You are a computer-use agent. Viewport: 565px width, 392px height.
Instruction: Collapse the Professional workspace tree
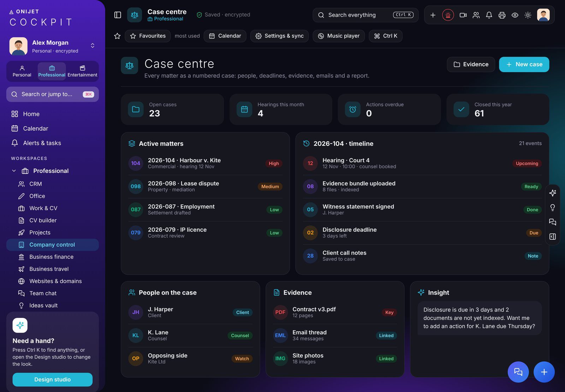pyautogui.click(x=14, y=171)
